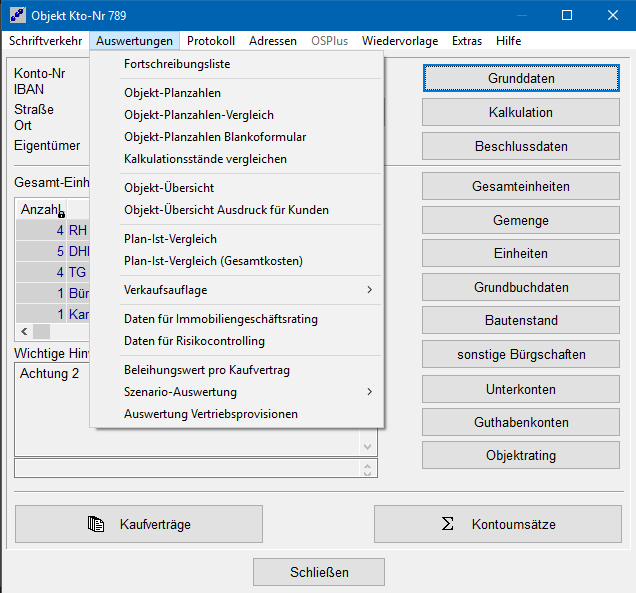Image resolution: width=636 pixels, height=593 pixels.
Task: Click the Grundbuchdaten button
Action: coord(520,287)
